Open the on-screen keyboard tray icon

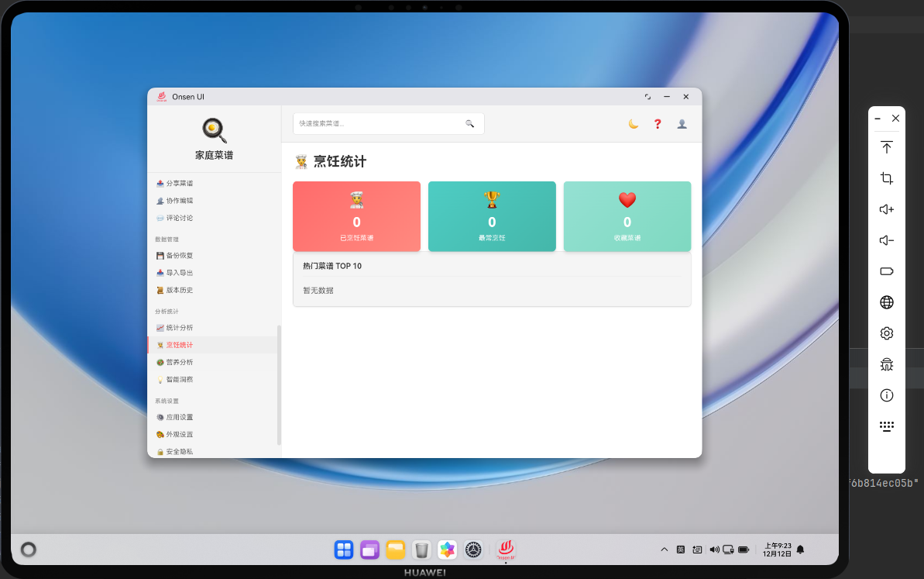(697, 550)
